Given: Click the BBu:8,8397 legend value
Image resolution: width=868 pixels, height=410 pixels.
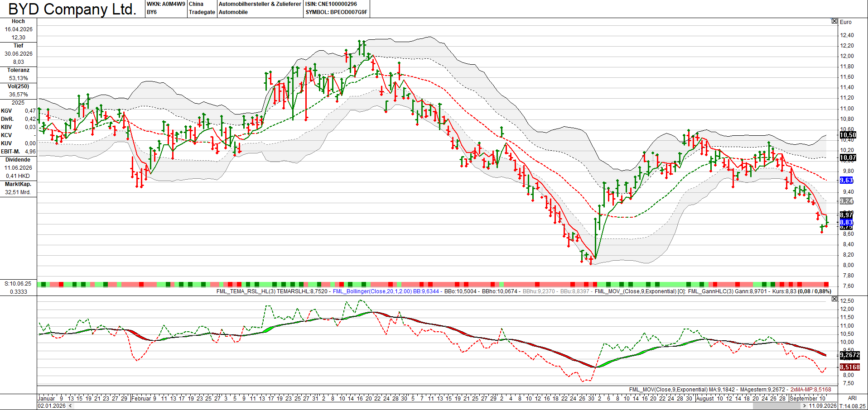Looking at the screenshot, I should tap(574, 291).
